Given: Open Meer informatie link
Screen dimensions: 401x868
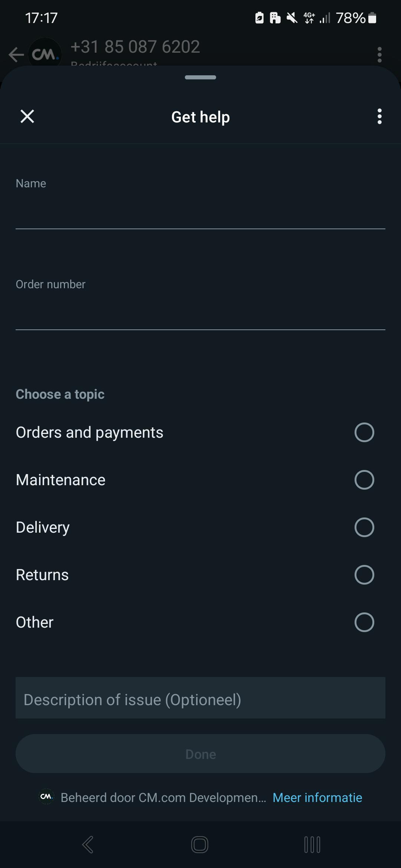Looking at the screenshot, I should (x=317, y=798).
